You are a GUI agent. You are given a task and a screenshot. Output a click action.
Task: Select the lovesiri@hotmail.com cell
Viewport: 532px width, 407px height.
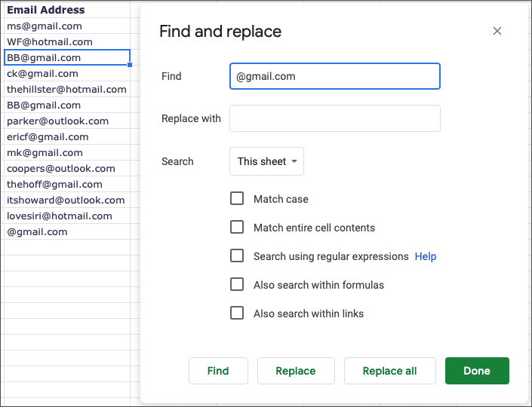[60, 216]
